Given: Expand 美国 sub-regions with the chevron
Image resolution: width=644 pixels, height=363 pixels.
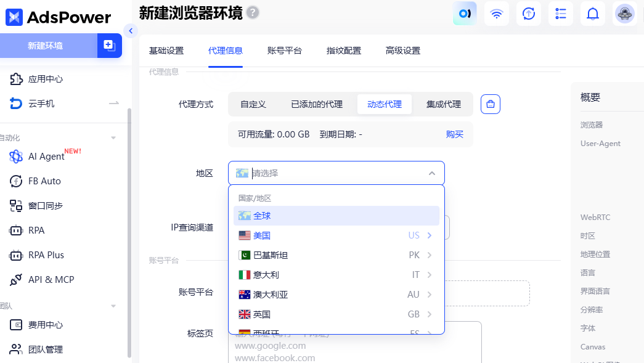Looking at the screenshot, I should coord(429,235).
